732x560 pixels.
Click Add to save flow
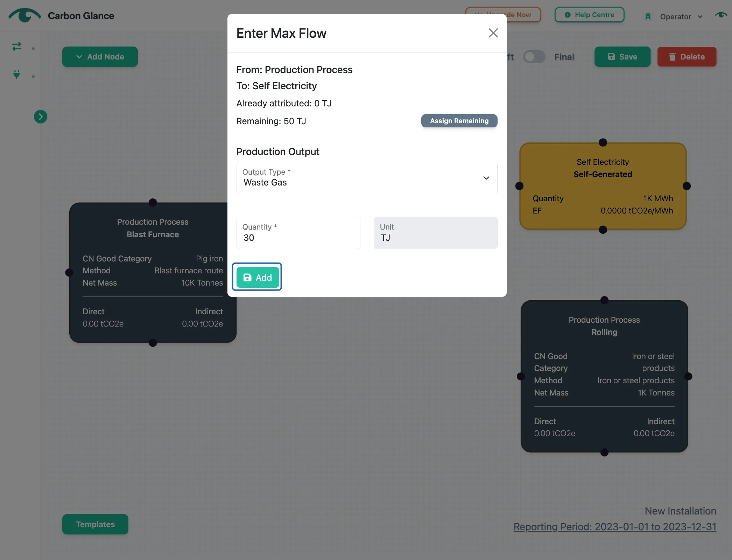tap(258, 277)
